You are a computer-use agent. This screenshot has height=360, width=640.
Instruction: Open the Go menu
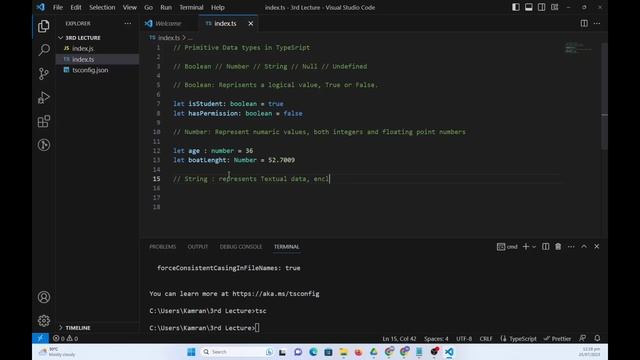149,7
